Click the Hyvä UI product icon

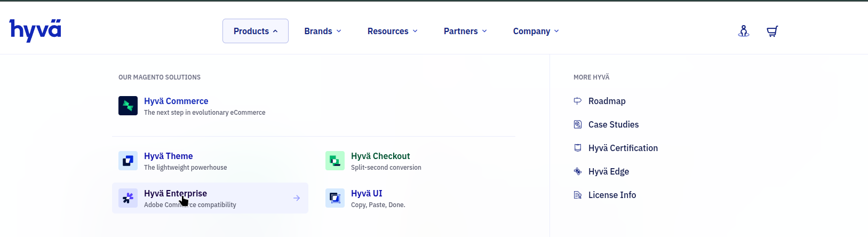pos(335,198)
